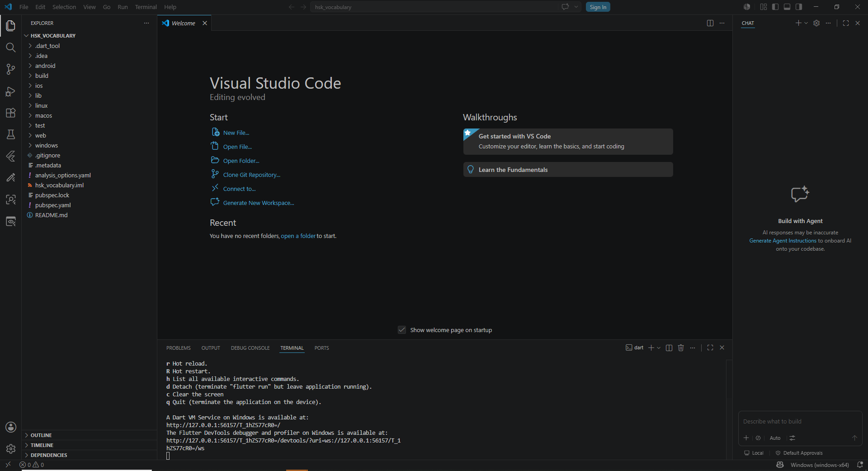Switch to the DEBUG CONSOLE tab
The width and height of the screenshot is (868, 471).
pyautogui.click(x=250, y=348)
